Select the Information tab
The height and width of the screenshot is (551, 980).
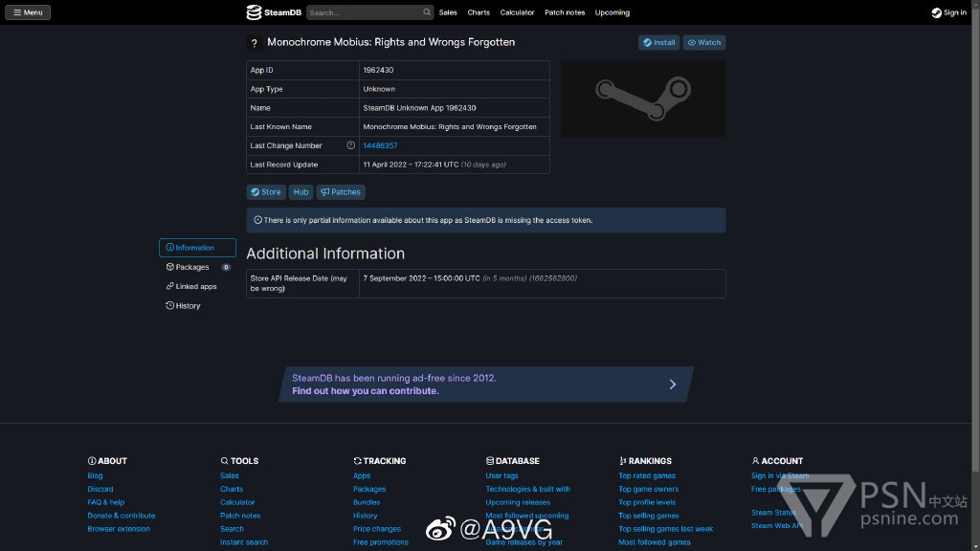pos(197,248)
